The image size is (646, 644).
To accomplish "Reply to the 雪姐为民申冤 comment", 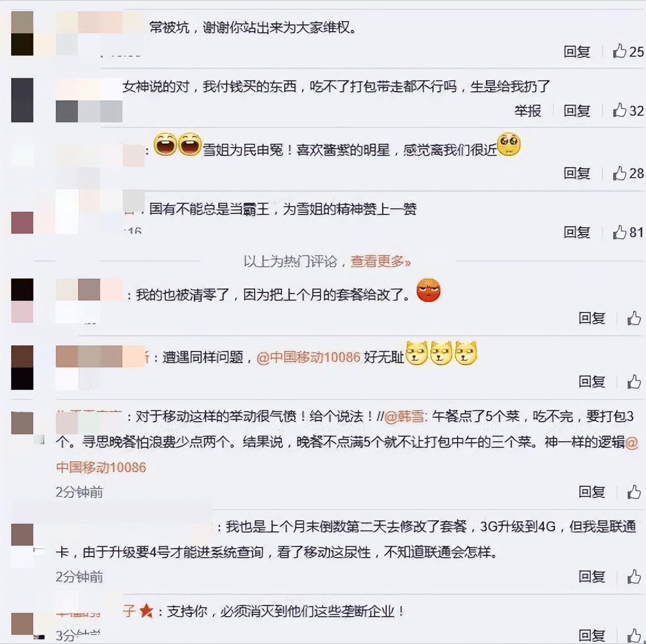I will (x=577, y=173).
